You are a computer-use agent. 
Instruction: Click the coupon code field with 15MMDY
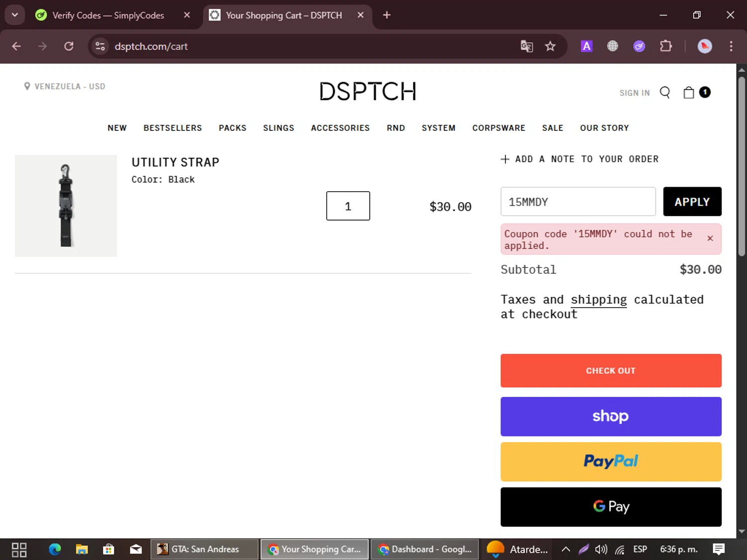(x=578, y=202)
